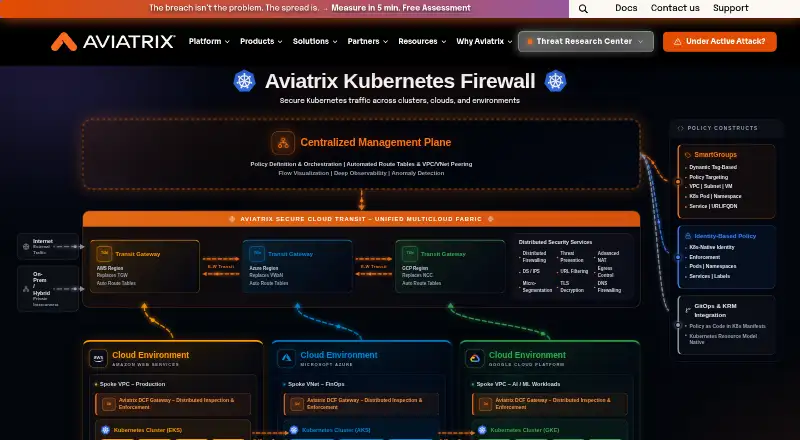Click the DCF Gateway icon in Spoke VNet FinOps

tap(296, 404)
